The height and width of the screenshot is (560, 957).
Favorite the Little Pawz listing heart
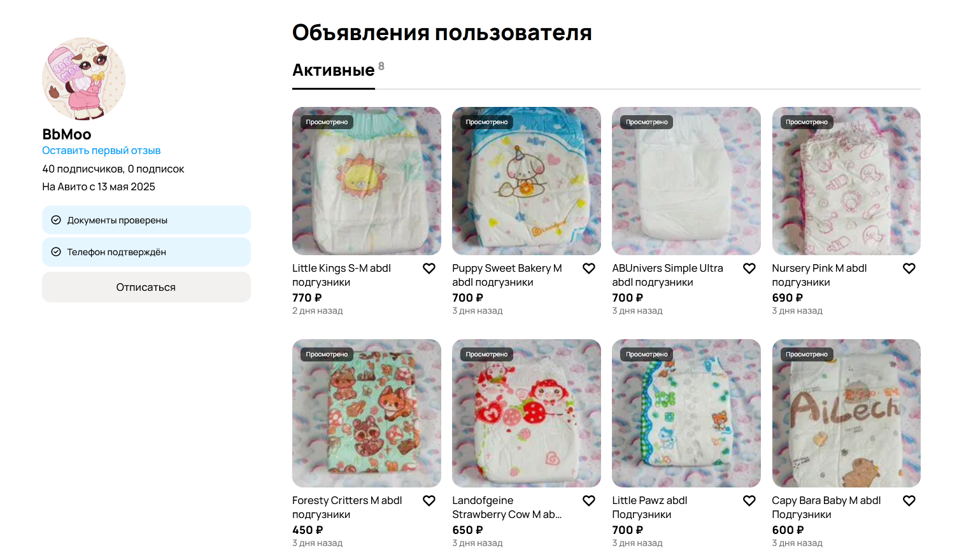(x=749, y=501)
